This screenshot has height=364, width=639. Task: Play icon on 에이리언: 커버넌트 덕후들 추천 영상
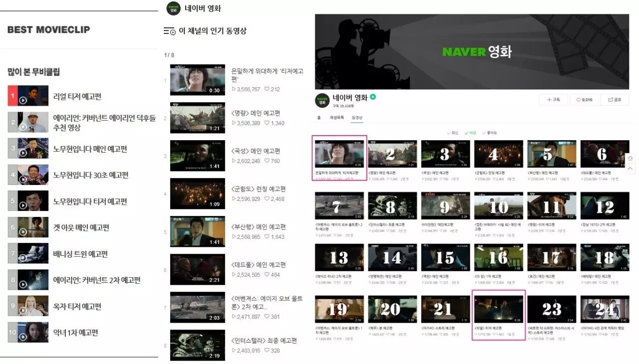click(23, 127)
